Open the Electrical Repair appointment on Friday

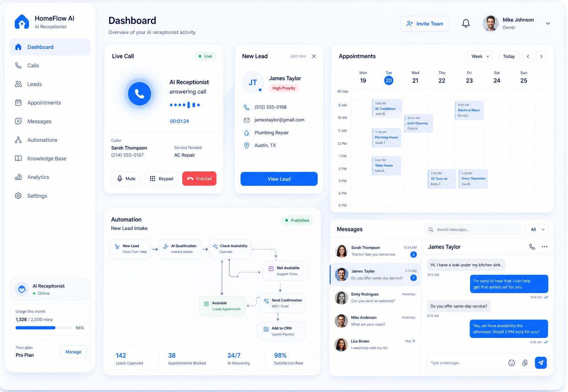coord(469,110)
